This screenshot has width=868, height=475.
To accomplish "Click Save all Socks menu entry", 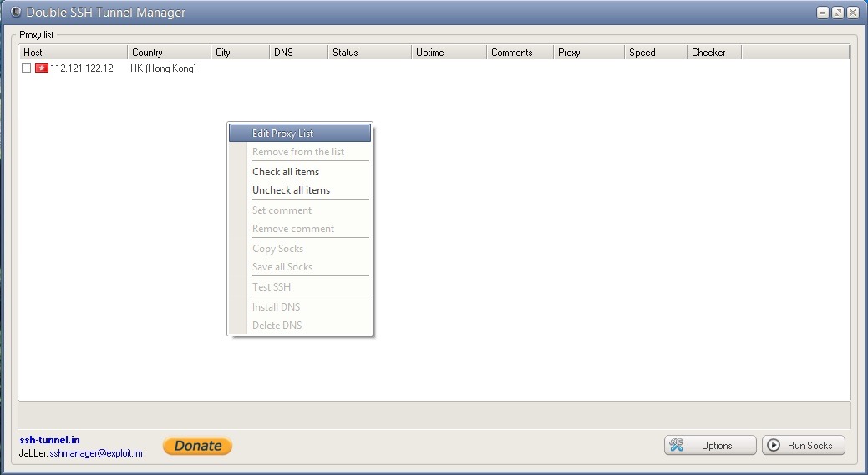I will [299, 266].
